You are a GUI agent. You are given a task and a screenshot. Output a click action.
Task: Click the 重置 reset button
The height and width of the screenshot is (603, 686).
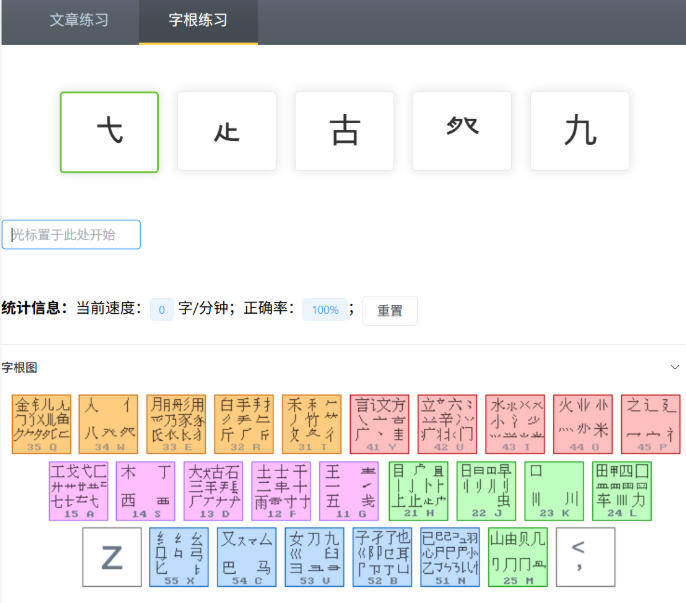pyautogui.click(x=389, y=311)
